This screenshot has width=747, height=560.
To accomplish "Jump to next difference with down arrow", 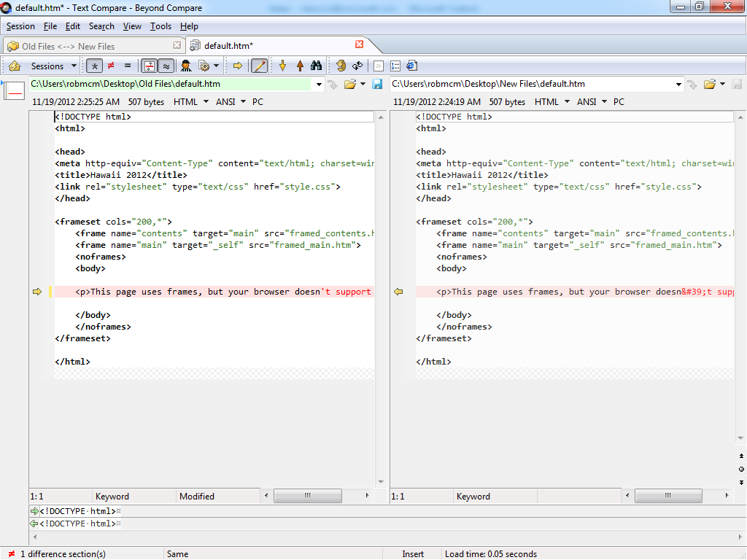I will tap(282, 66).
